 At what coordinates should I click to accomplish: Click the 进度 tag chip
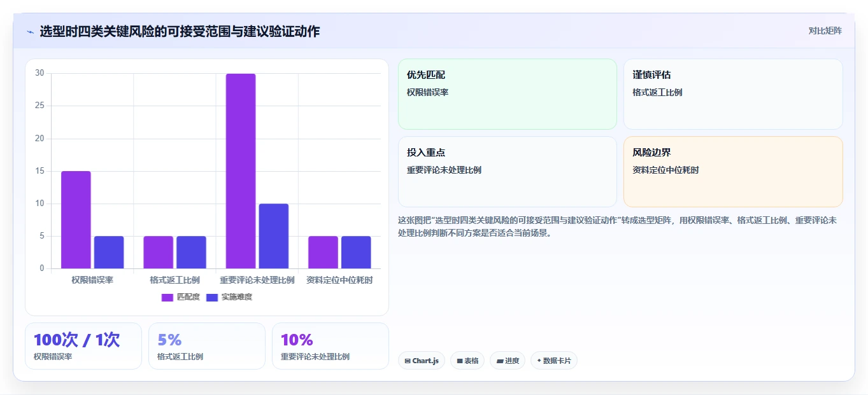pos(508,361)
